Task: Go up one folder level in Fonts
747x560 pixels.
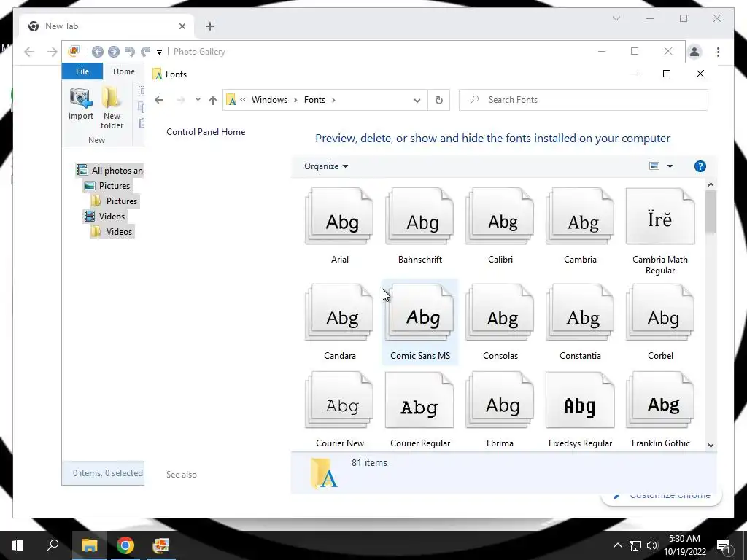Action: coord(213,100)
